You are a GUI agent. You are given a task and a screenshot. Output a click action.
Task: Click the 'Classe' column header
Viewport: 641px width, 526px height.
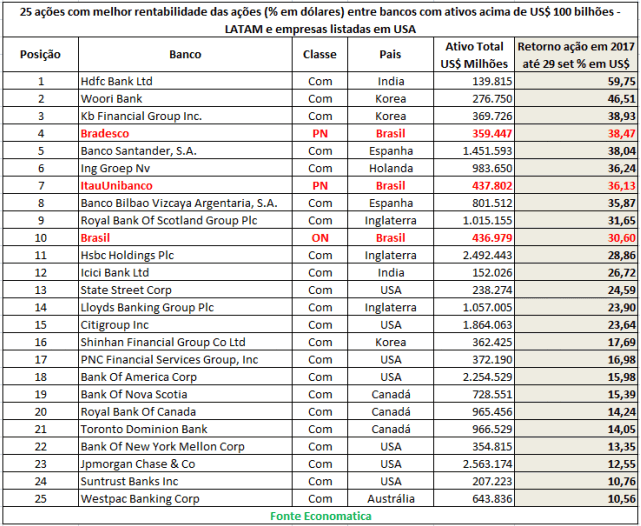[x=320, y=54]
